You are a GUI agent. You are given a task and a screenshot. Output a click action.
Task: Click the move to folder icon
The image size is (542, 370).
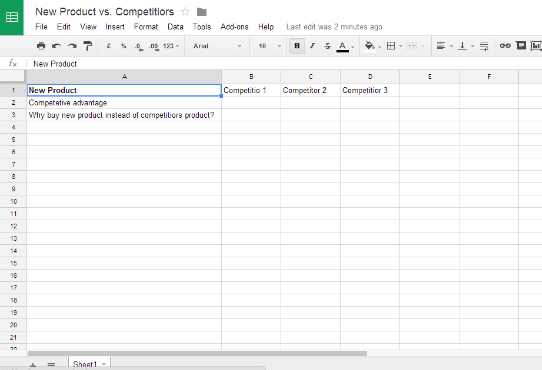pos(202,12)
